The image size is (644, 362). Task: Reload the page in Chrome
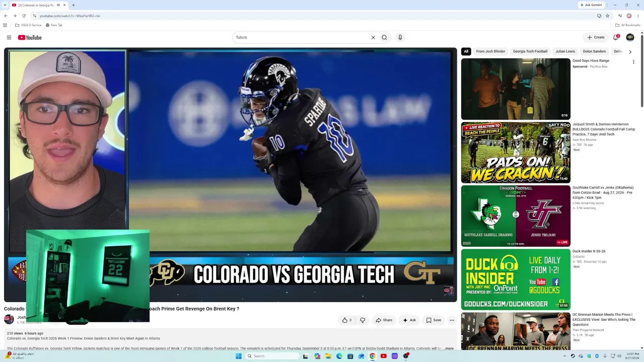pyautogui.click(x=24, y=16)
